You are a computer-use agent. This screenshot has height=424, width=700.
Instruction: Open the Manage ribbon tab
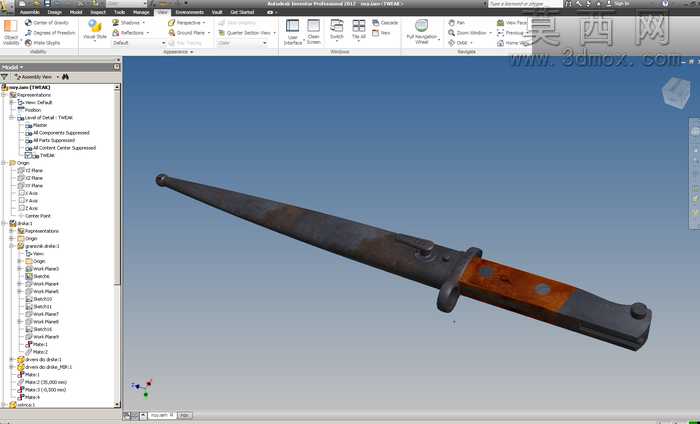coord(141,12)
